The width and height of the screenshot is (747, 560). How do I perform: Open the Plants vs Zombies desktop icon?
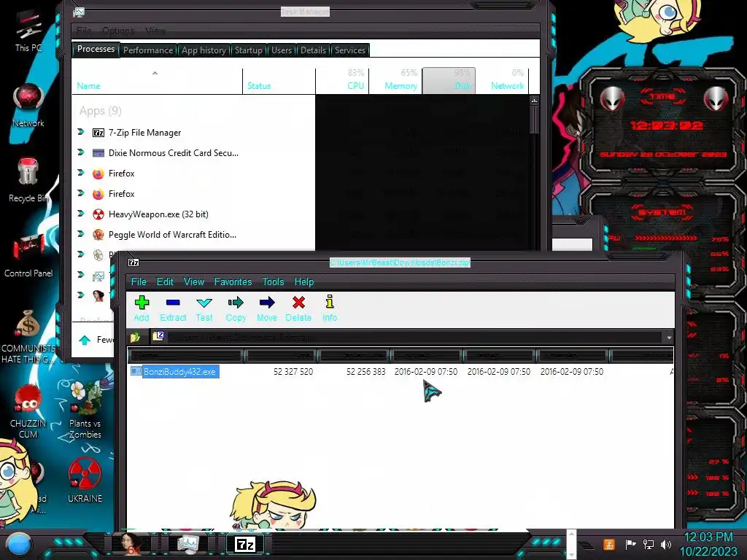[x=85, y=411]
